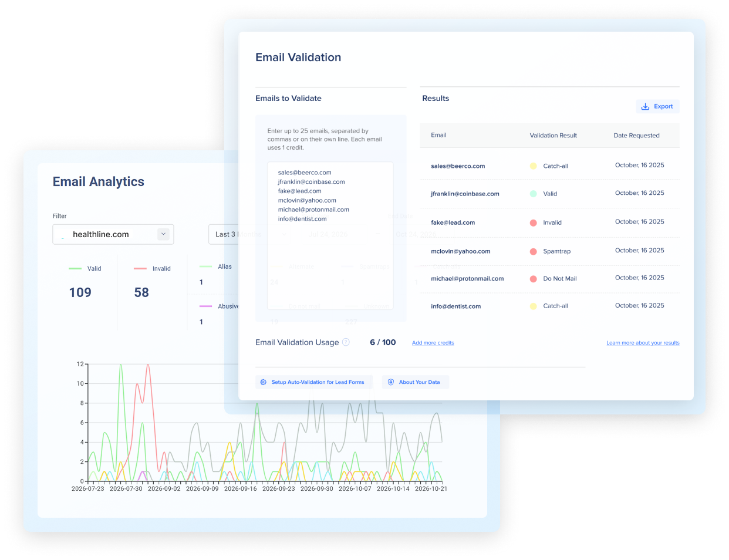The height and width of the screenshot is (560, 729).
Task: Click the 2026-09-16 chart axis label
Action: pos(241,488)
